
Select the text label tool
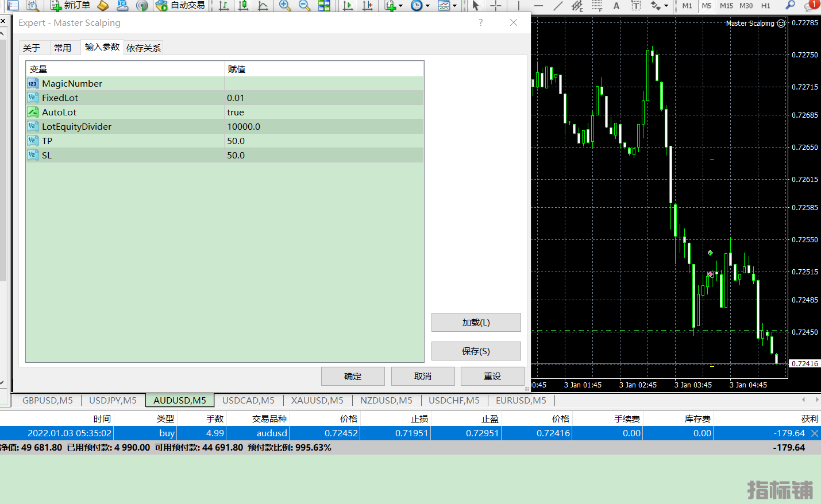pos(636,6)
